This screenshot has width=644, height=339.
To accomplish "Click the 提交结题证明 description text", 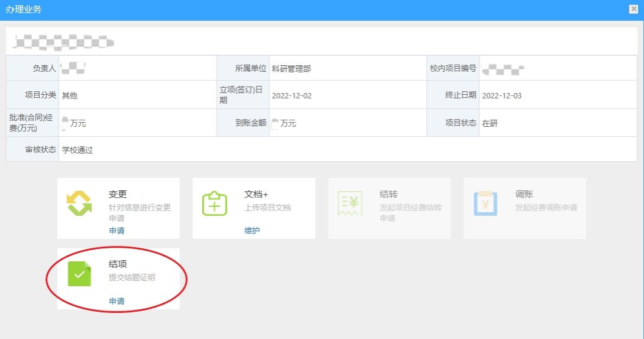I will [x=132, y=277].
